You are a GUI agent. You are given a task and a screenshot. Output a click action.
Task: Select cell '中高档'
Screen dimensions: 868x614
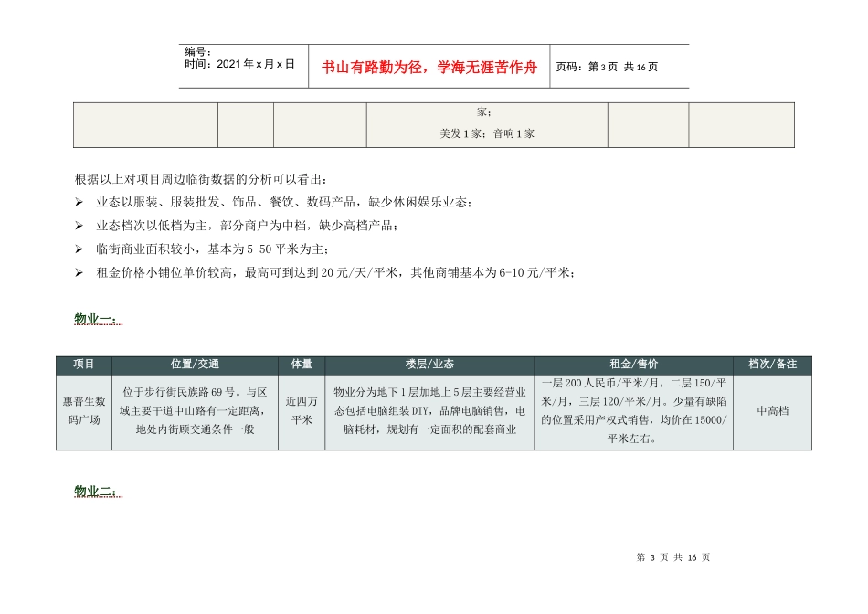click(x=773, y=411)
